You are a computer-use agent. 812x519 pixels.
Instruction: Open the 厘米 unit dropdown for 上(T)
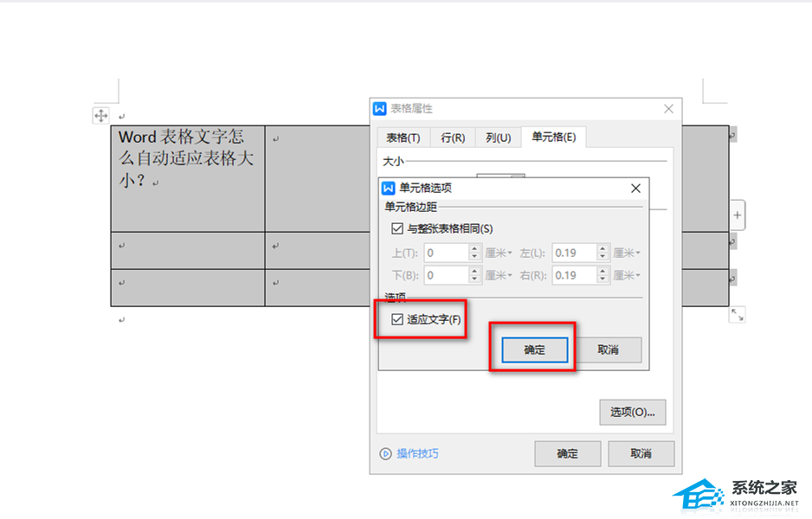pyautogui.click(x=499, y=253)
